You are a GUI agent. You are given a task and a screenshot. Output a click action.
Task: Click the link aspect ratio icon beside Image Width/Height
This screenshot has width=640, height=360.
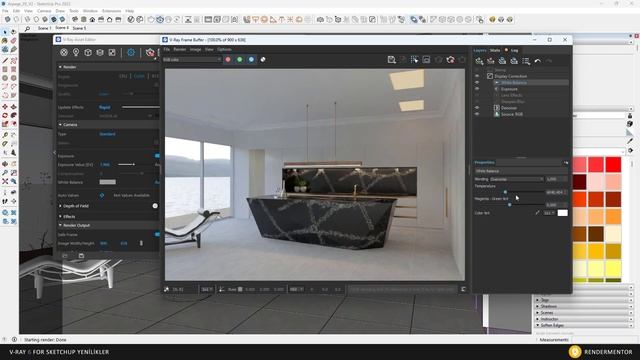click(141, 243)
